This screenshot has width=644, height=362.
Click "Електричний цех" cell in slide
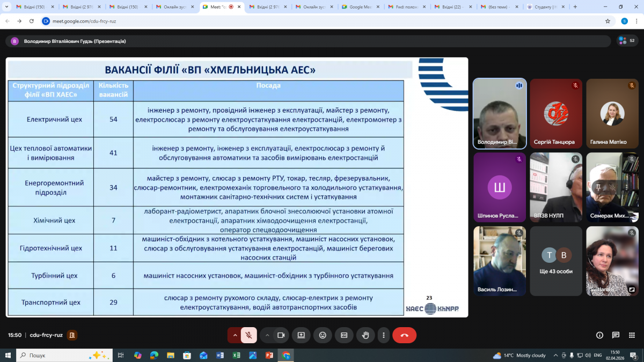[x=51, y=119]
